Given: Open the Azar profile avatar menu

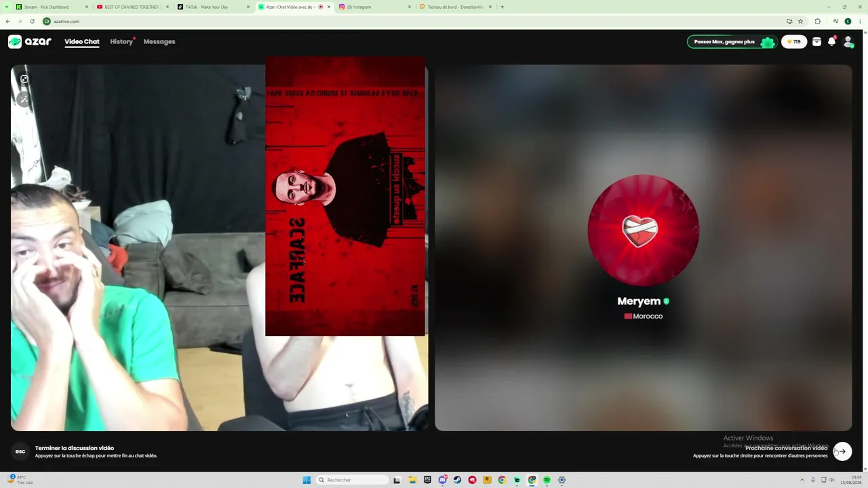Looking at the screenshot, I should [x=848, y=42].
